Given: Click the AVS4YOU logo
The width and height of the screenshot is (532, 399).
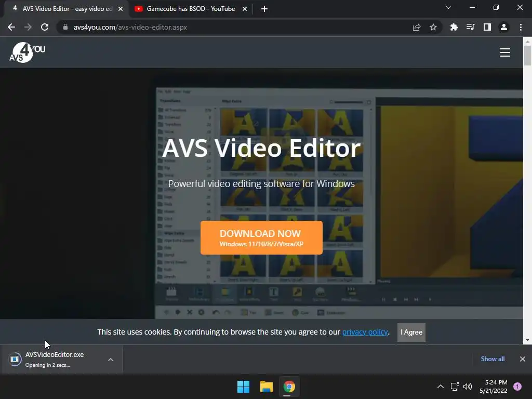Looking at the screenshot, I should point(27,52).
